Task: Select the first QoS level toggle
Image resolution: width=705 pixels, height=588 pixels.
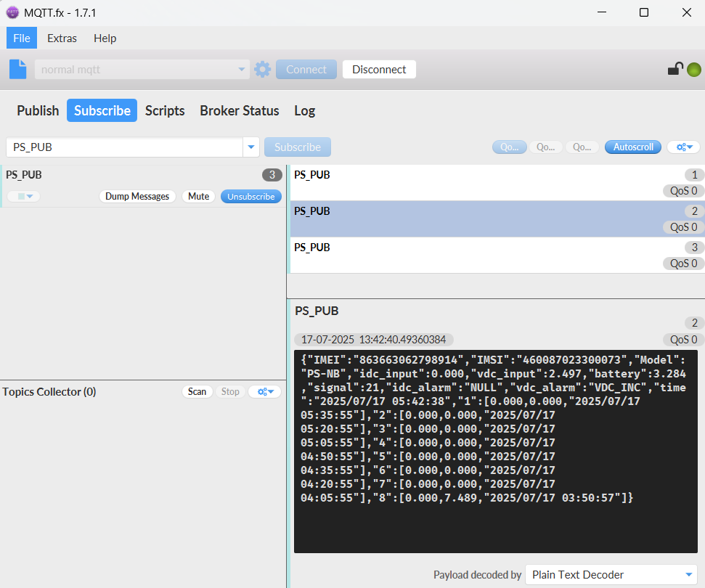Action: pos(510,147)
